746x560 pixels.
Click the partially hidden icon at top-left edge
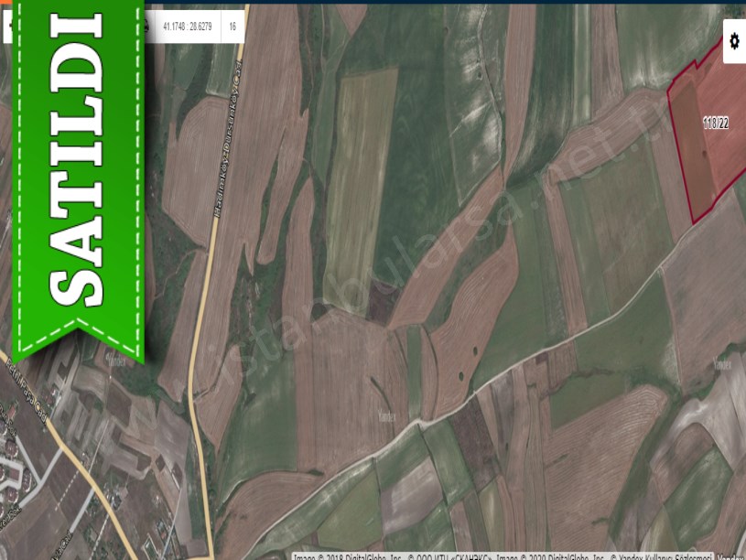click(7, 27)
